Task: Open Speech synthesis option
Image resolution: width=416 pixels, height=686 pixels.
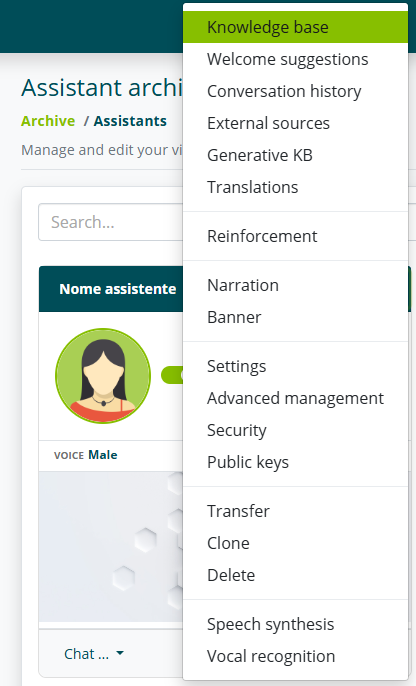Action: coord(296,624)
